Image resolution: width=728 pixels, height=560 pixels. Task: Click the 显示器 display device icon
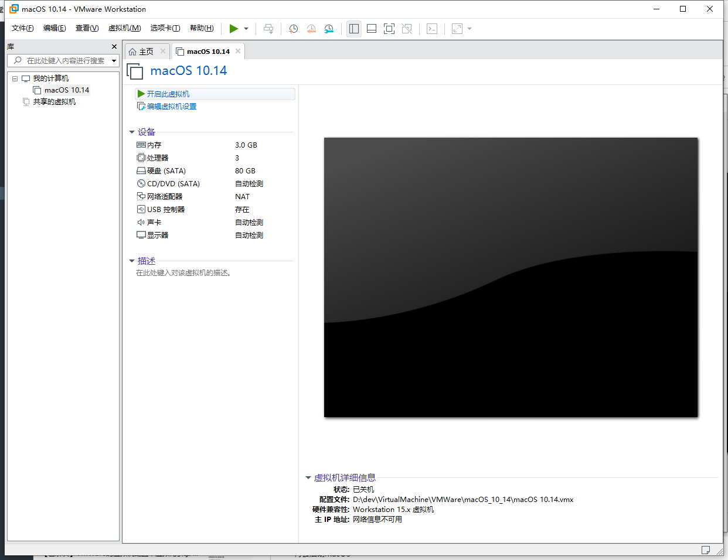(141, 235)
